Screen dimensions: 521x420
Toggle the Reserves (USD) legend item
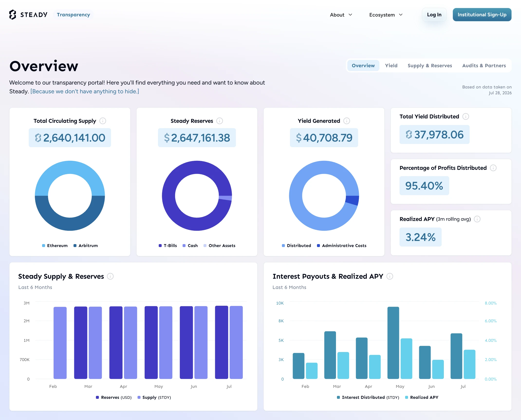[x=114, y=397]
